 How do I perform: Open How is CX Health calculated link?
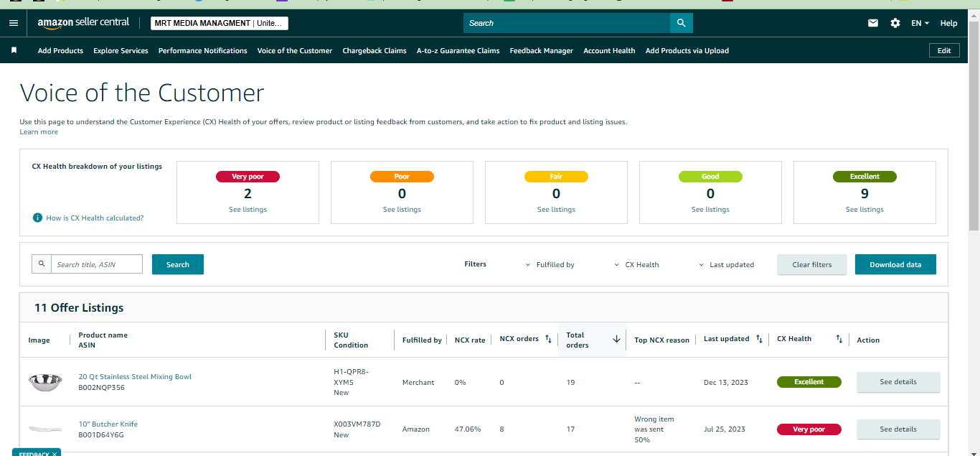95,218
